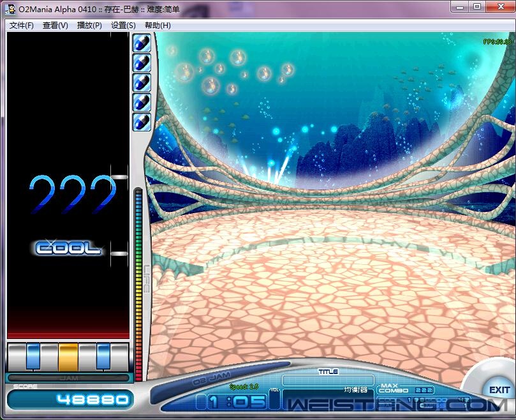Tap the right blue piano key
516x420 pixels.
[x=103, y=357]
